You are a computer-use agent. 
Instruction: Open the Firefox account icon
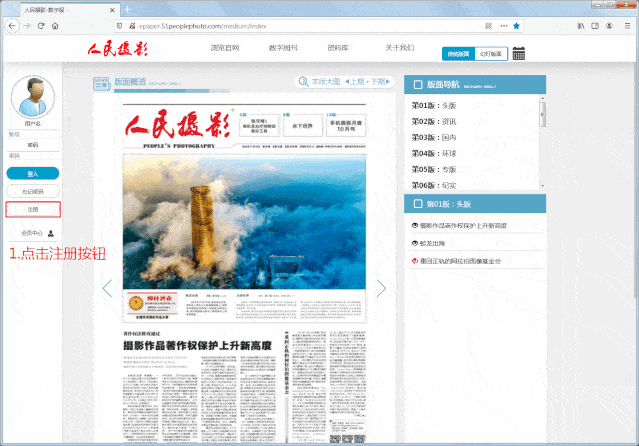(609, 26)
